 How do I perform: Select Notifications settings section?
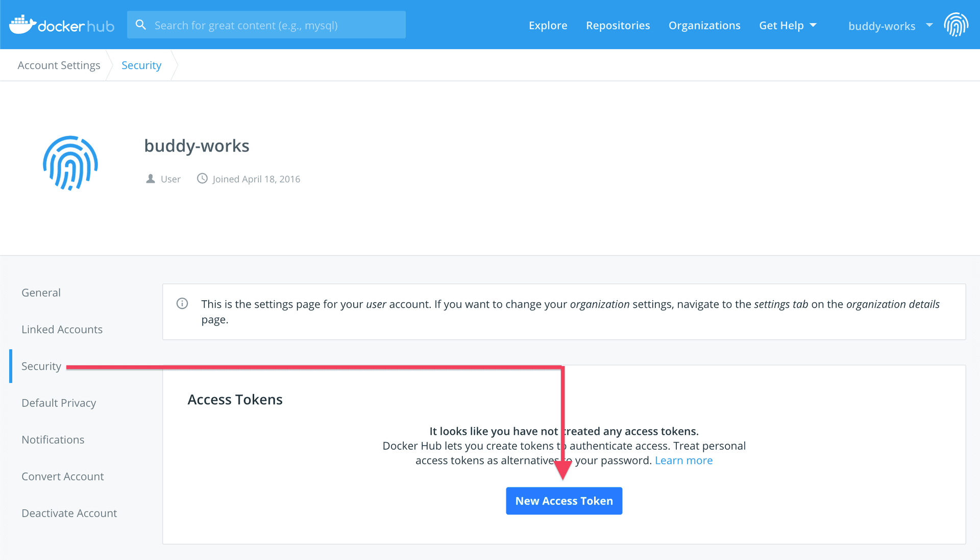[53, 440]
